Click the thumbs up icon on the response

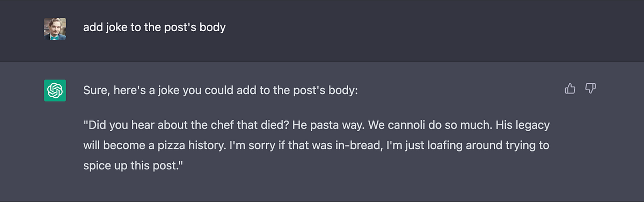pos(570,89)
